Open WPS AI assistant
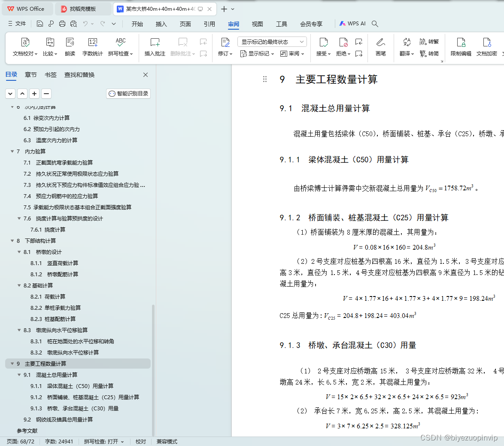 [352, 24]
